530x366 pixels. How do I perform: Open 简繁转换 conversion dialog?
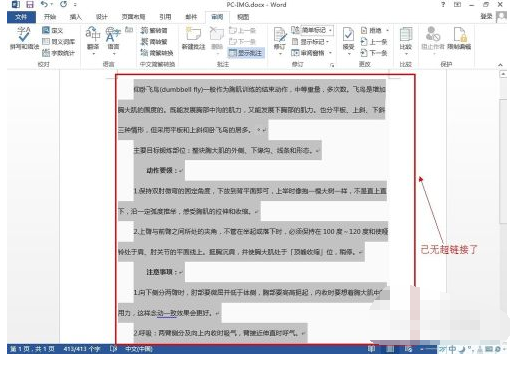point(157,53)
